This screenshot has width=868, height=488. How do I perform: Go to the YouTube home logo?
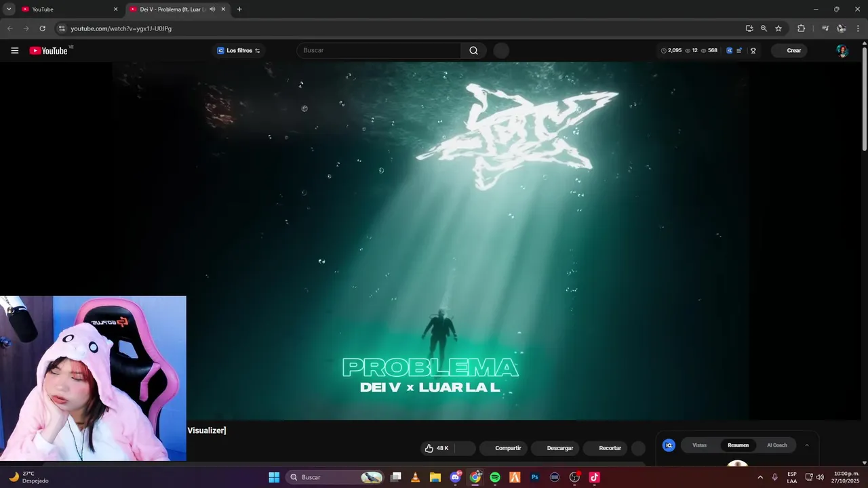(x=49, y=51)
